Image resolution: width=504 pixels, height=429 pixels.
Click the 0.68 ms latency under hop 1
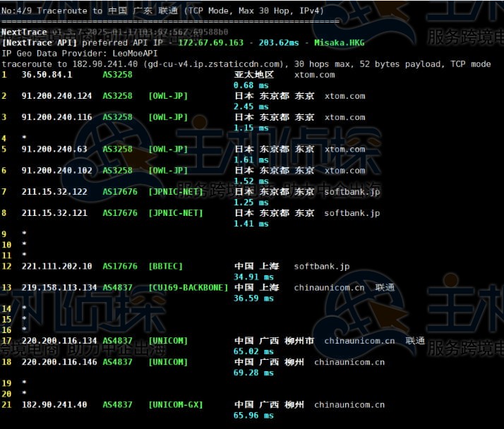click(x=251, y=85)
